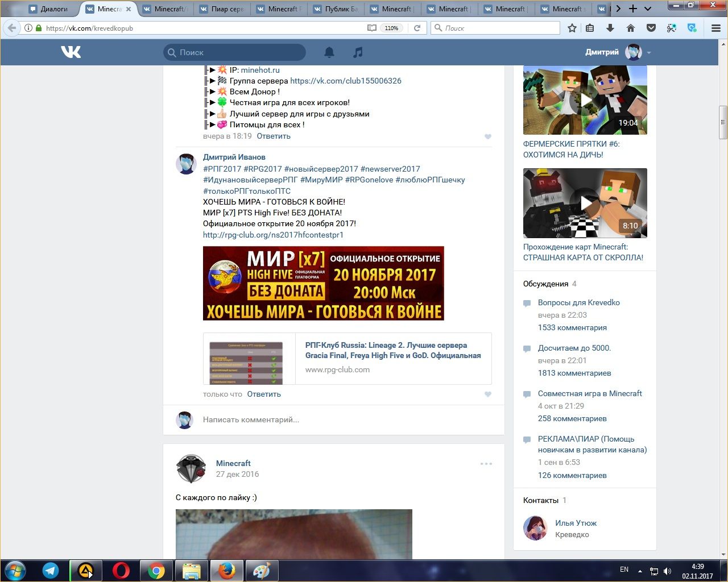Screen dimensions: 728x582
Task: Open rpg-club.org/ns2017hfcontestpr1 link
Action: pyautogui.click(x=273, y=235)
